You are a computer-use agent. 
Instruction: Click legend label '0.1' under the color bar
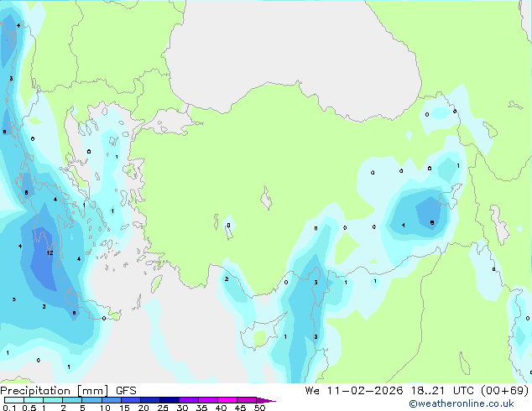9,408
